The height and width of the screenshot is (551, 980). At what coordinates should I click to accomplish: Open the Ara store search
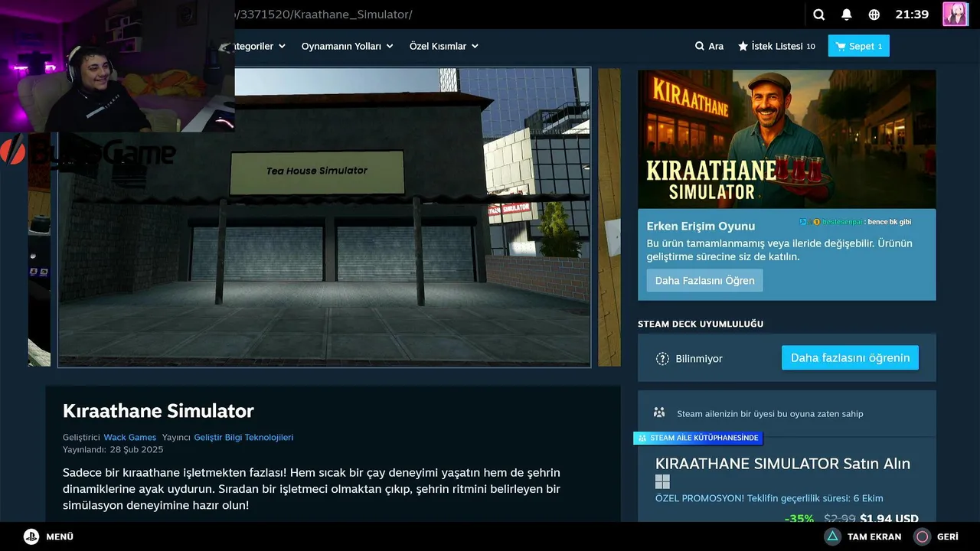709,46
